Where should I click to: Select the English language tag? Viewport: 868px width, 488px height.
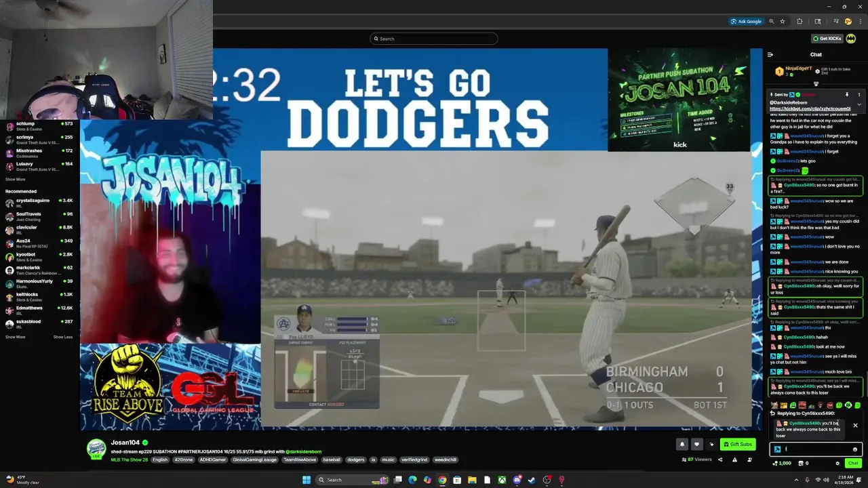coord(160,460)
